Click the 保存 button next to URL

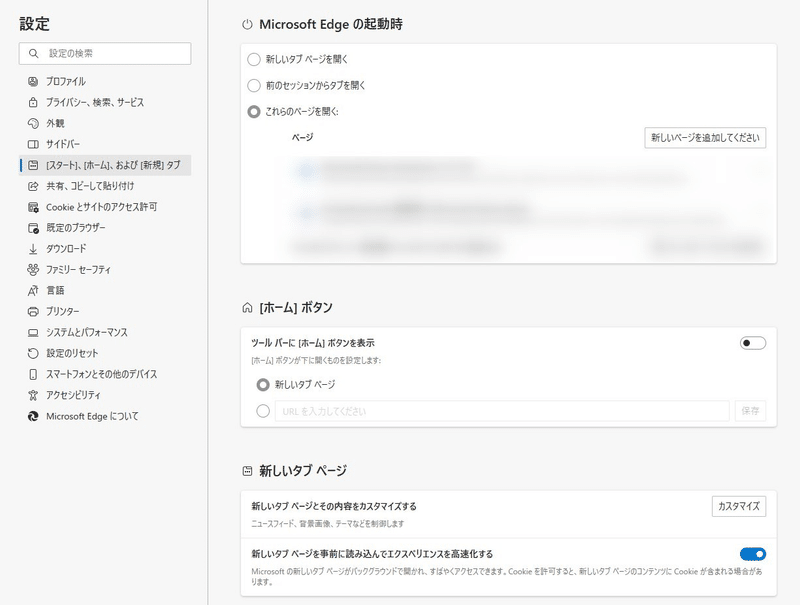pyautogui.click(x=750, y=411)
